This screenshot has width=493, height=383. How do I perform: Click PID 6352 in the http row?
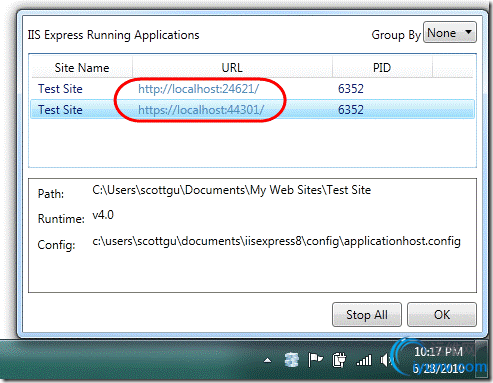click(x=351, y=89)
